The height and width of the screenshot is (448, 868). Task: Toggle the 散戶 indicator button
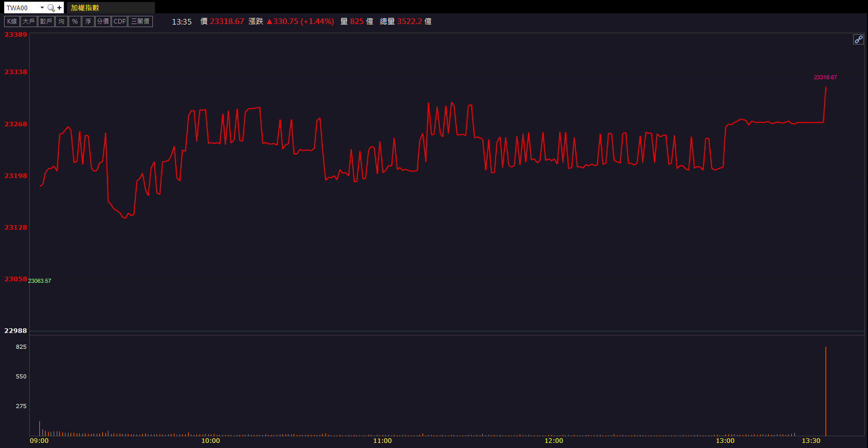[46, 21]
